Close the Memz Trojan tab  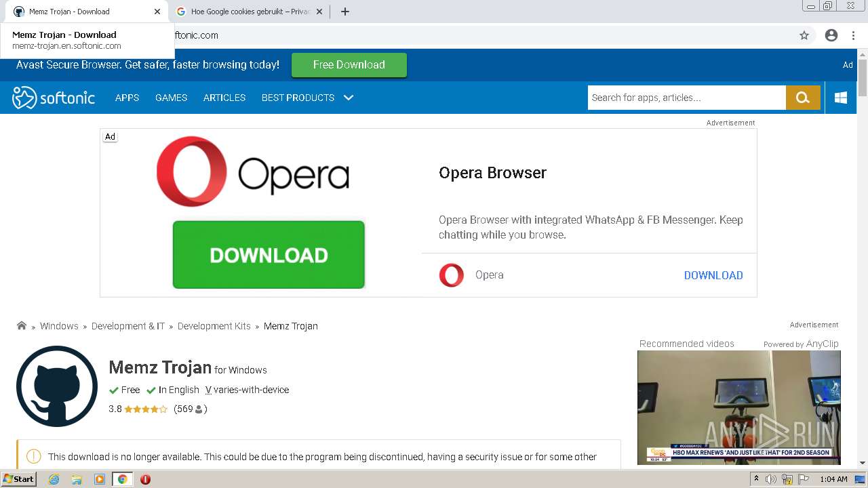coord(157,12)
